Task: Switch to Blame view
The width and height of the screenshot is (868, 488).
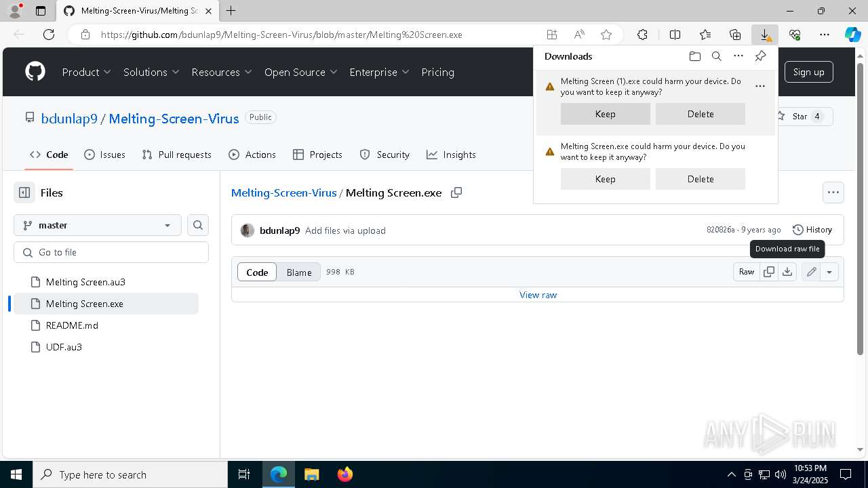Action: [299, 272]
